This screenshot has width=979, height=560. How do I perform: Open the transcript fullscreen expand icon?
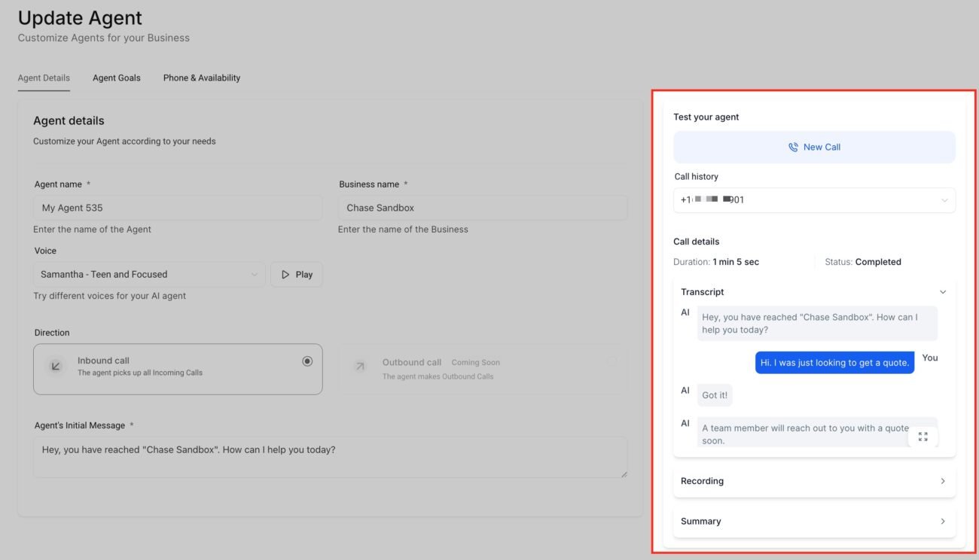[923, 437]
